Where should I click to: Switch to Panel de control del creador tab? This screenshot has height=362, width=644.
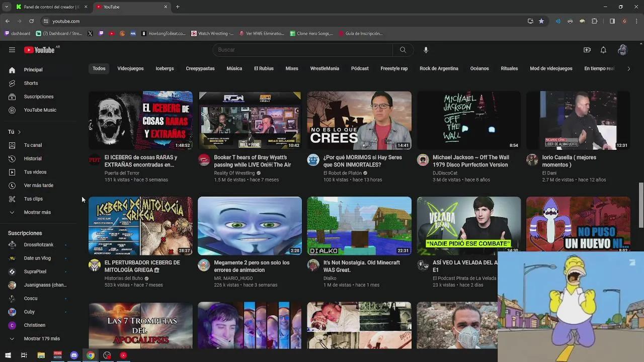point(51,7)
